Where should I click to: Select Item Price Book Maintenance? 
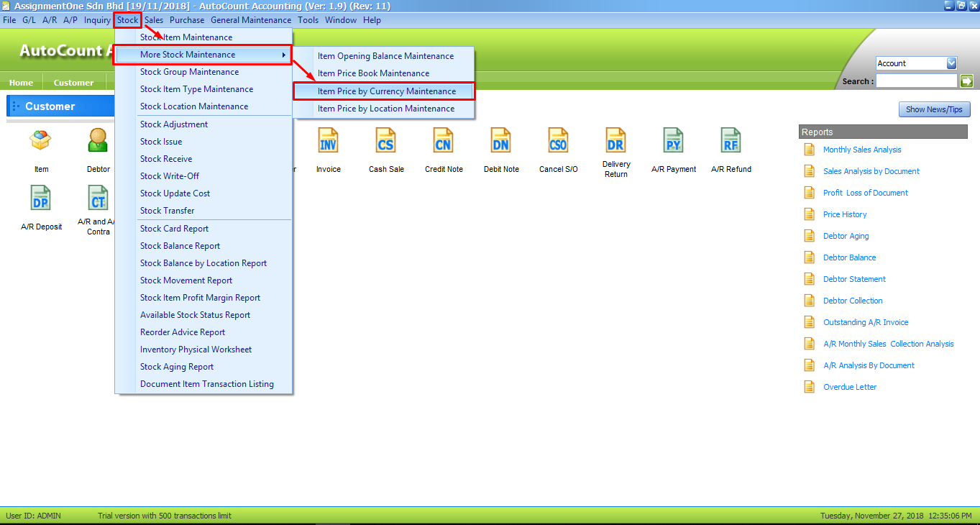pos(385,73)
